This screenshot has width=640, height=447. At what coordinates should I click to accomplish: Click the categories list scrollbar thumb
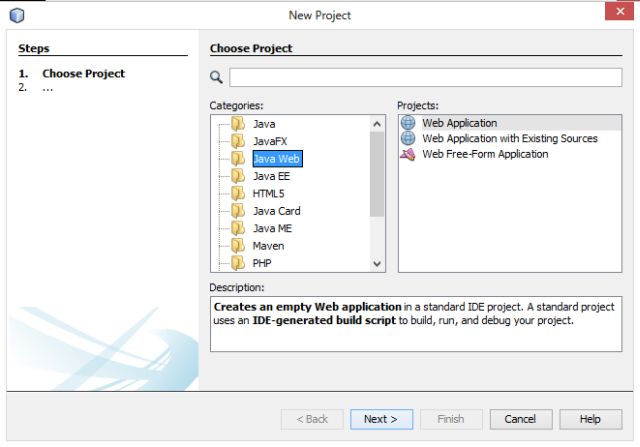377,174
